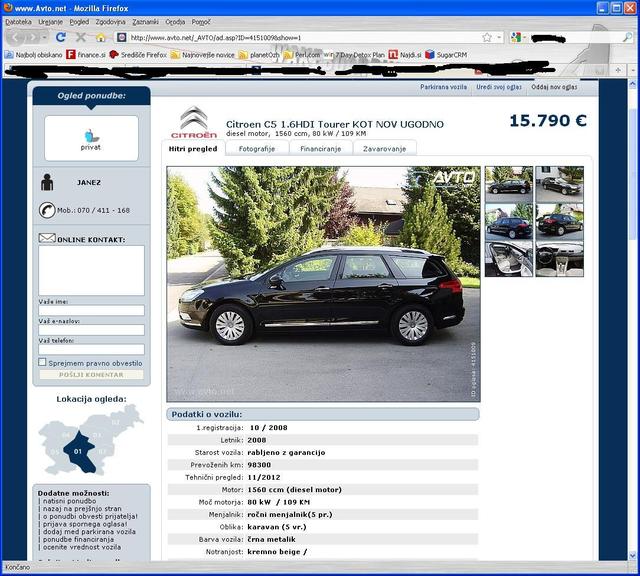Click the Online kontakt message box
Viewport: 640px width, 576px height.
[91, 270]
